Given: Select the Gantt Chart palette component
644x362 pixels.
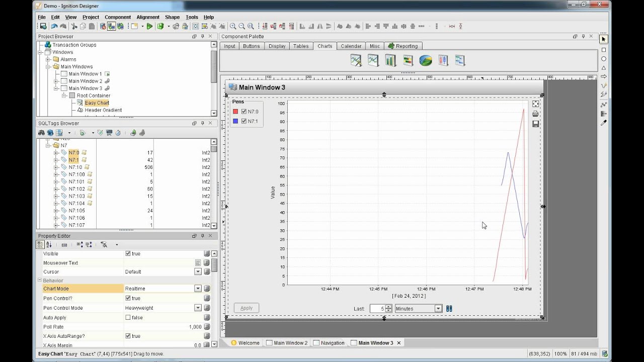Looking at the screenshot, I should coord(460,60).
